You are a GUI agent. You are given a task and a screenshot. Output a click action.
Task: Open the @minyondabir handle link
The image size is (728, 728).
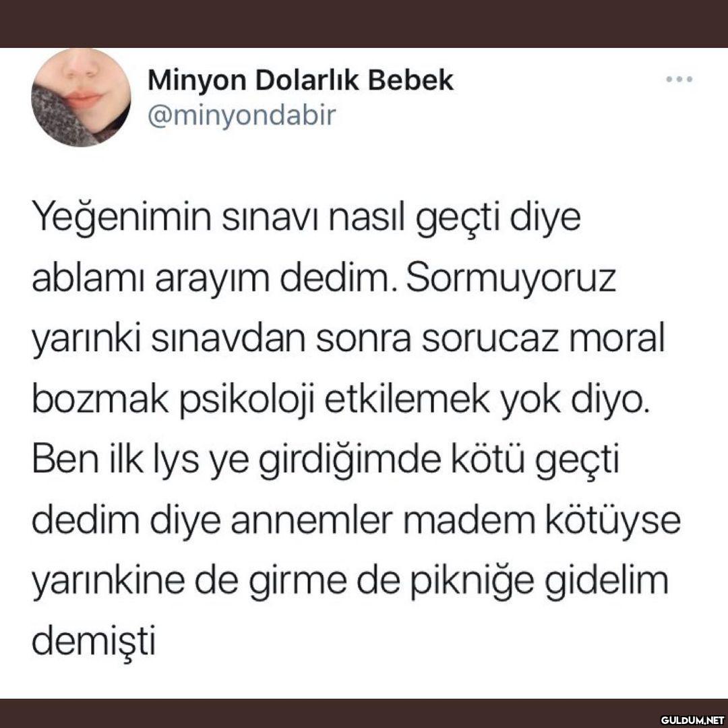(241, 116)
